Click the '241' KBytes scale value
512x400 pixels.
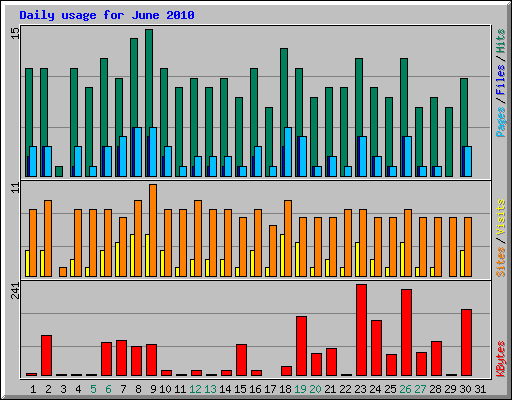[15, 291]
